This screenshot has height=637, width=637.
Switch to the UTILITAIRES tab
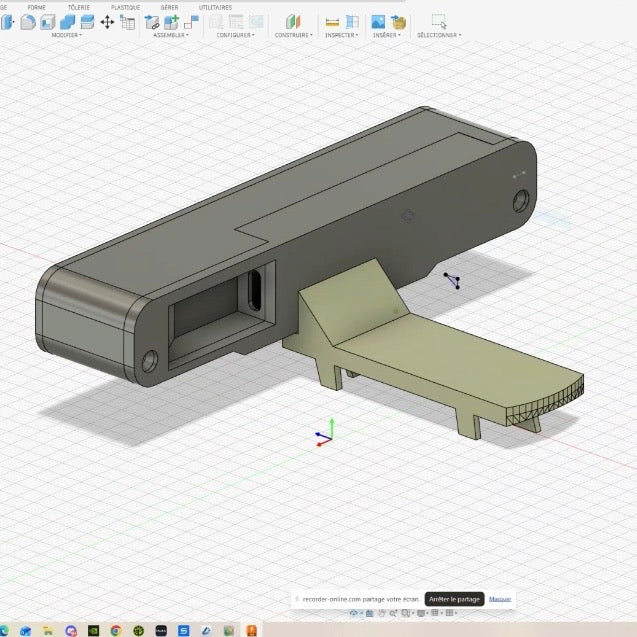pos(215,7)
